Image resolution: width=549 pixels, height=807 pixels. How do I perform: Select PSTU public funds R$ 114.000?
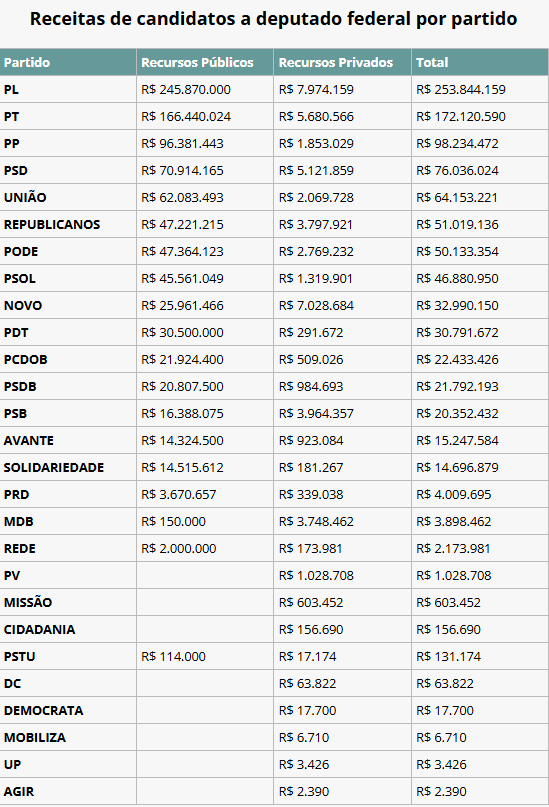tap(173, 656)
